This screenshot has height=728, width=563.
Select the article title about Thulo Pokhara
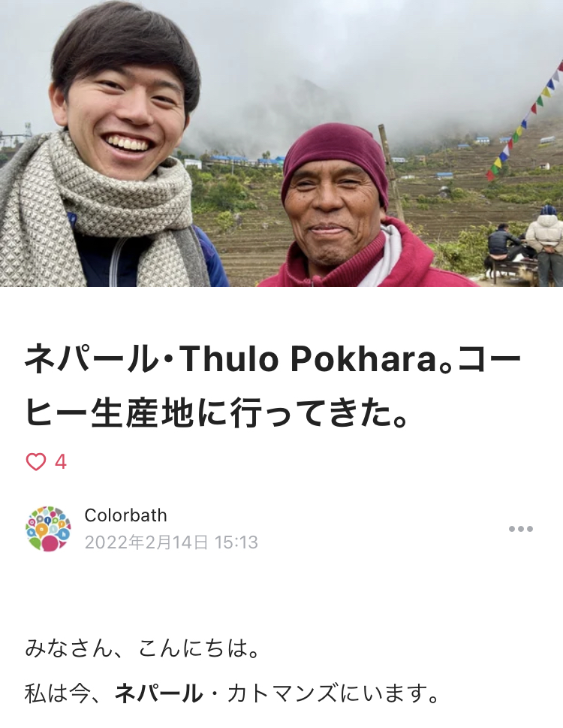[272, 385]
